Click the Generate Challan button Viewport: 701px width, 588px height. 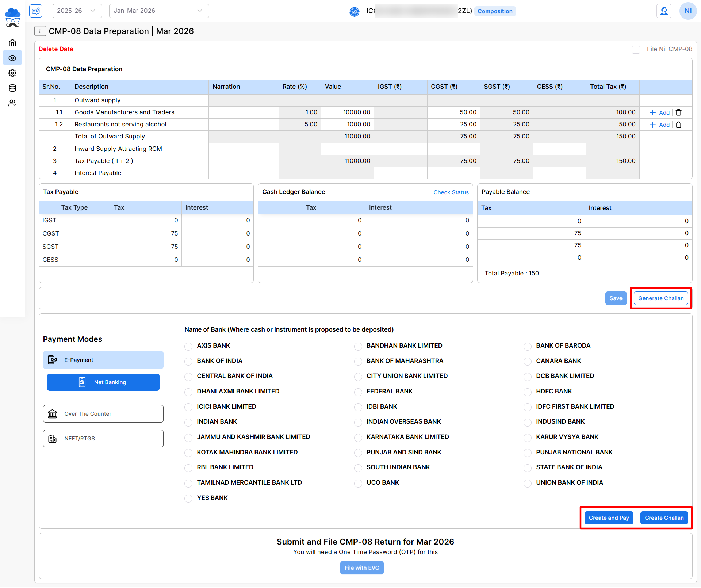(660, 298)
